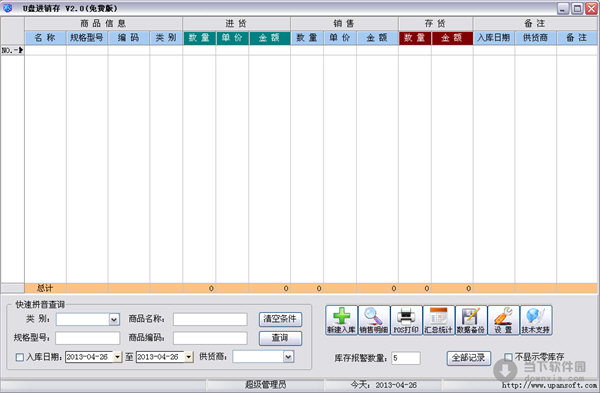Click the 商品编码 input field
The width and height of the screenshot is (600, 393).
[210, 338]
